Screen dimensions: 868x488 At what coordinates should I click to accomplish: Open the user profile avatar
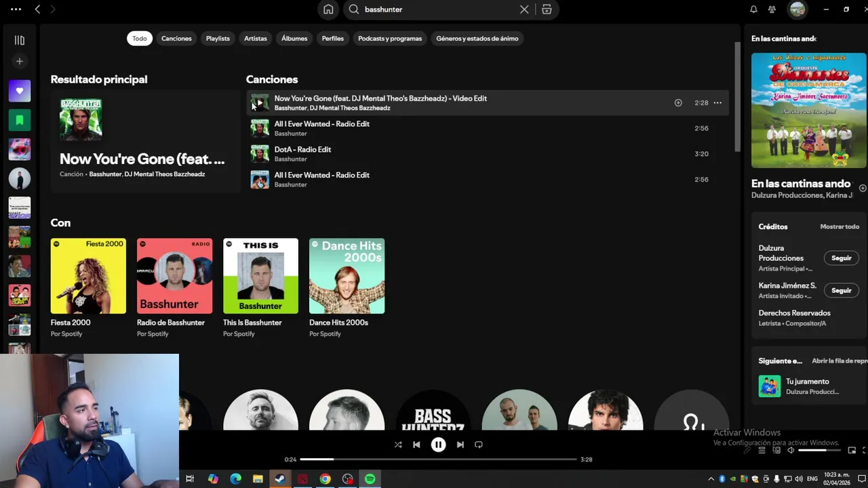[x=797, y=9]
